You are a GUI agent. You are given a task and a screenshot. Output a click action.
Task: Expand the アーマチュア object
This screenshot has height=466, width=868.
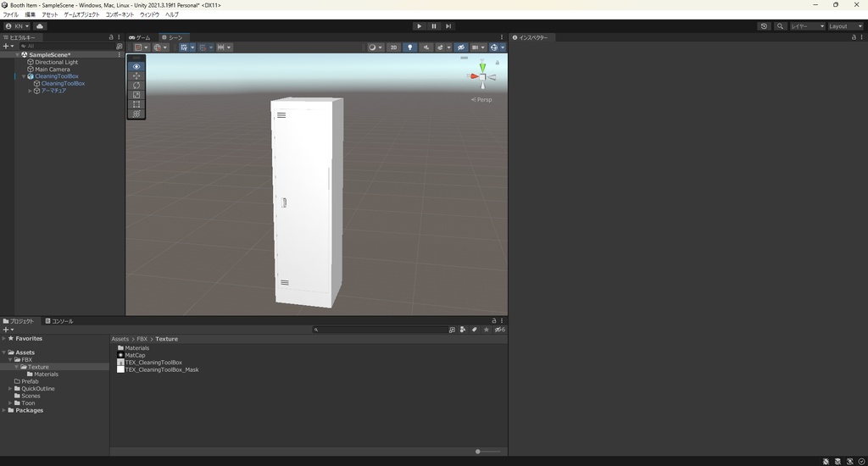[x=30, y=91]
